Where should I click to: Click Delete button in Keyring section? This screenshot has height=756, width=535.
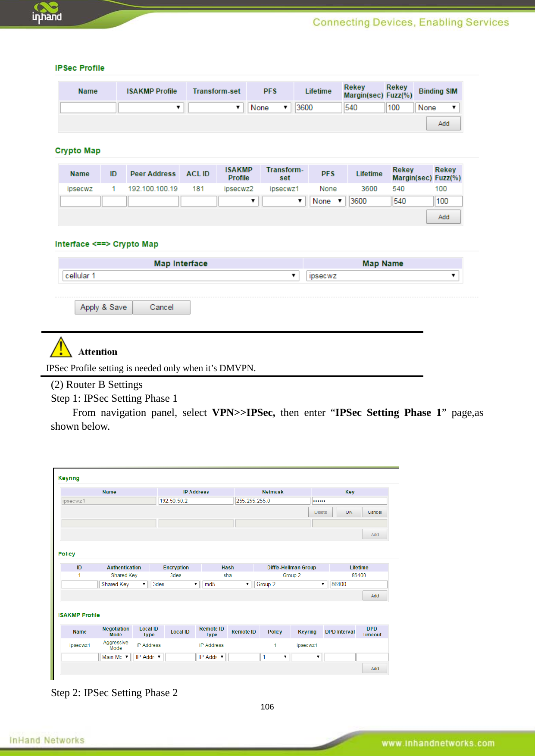[x=320, y=512]
